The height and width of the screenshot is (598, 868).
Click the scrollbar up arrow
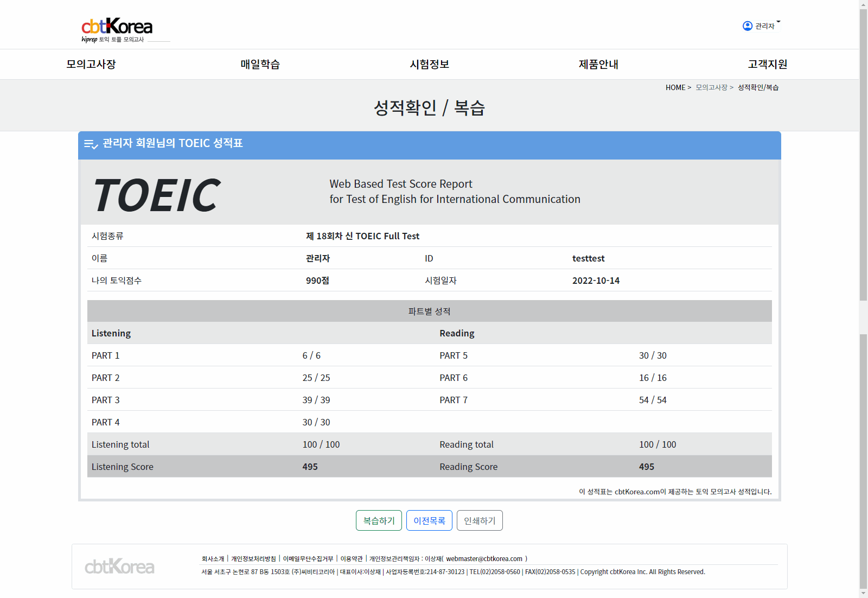coord(863,4)
